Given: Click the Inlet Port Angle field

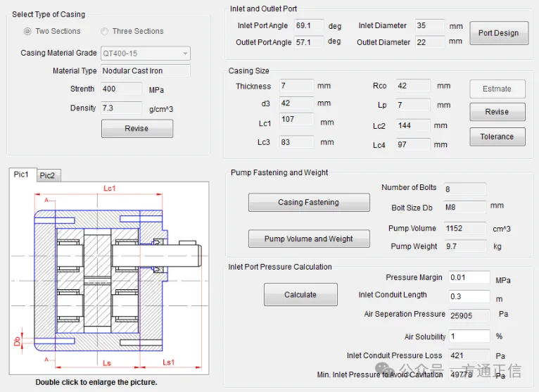Looking at the screenshot, I should [x=309, y=26].
